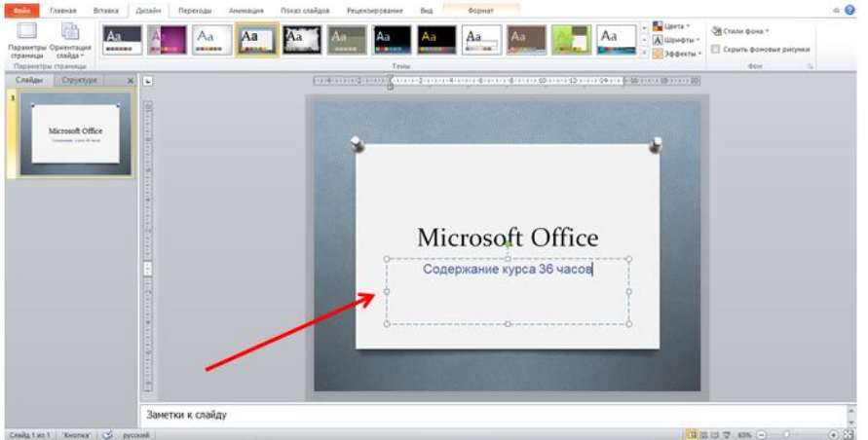Click into the Заметки к слайду notes field
The image size is (868, 440).
click(487, 415)
